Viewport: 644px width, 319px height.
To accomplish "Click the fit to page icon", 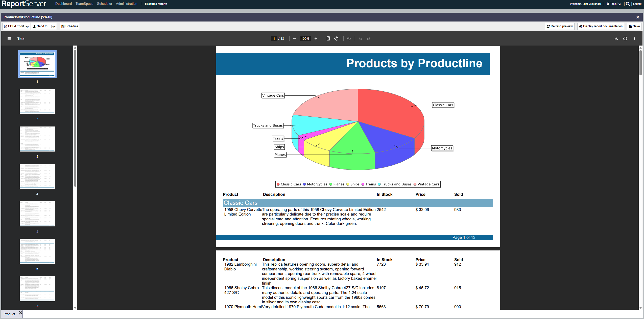I will (328, 39).
